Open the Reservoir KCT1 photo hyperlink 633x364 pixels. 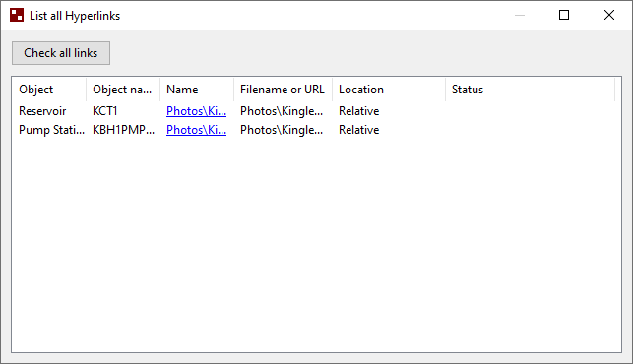tap(196, 111)
